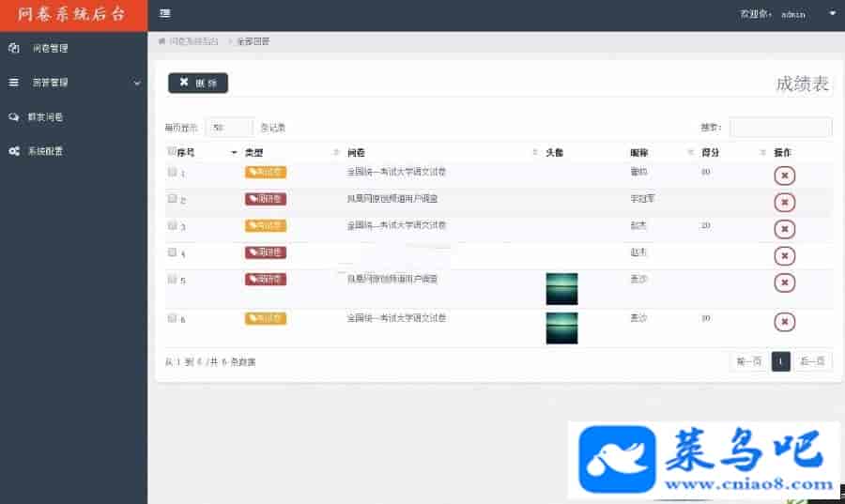845x504 pixels.
Task: Click the search input field
Action: click(780, 127)
